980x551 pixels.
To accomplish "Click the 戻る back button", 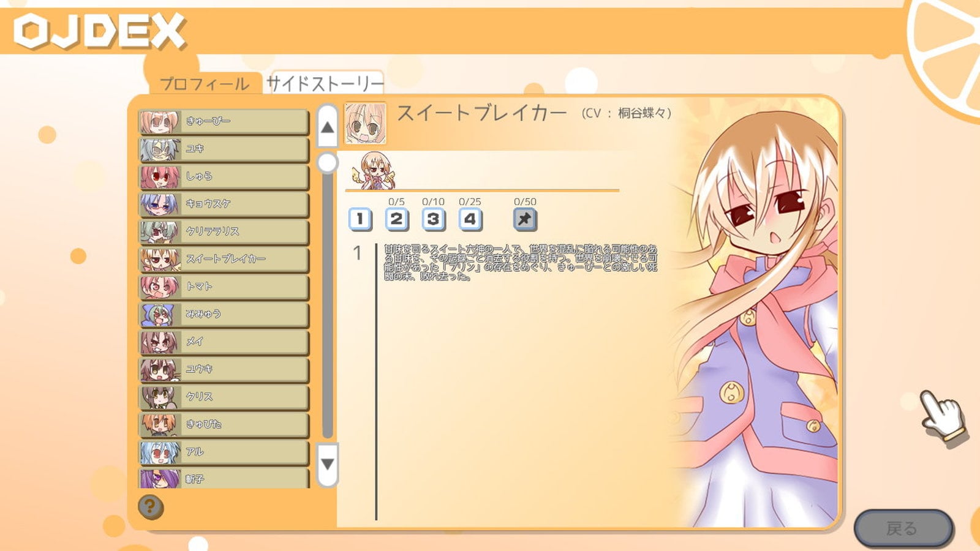I will [x=903, y=528].
